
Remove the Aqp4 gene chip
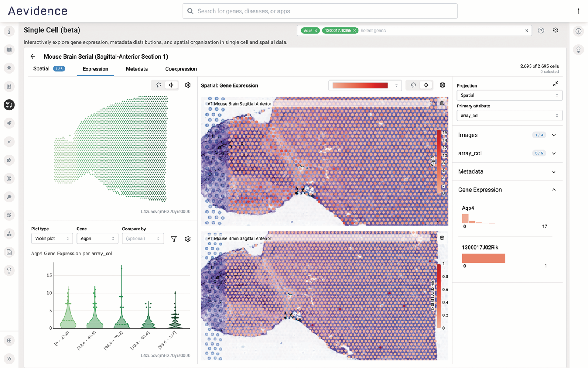[316, 31]
